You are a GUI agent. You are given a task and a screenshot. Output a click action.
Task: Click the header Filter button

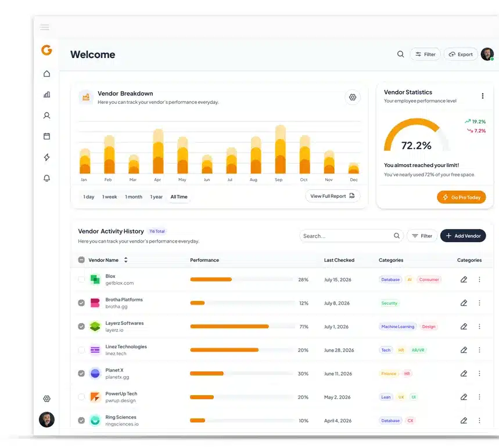(x=425, y=55)
